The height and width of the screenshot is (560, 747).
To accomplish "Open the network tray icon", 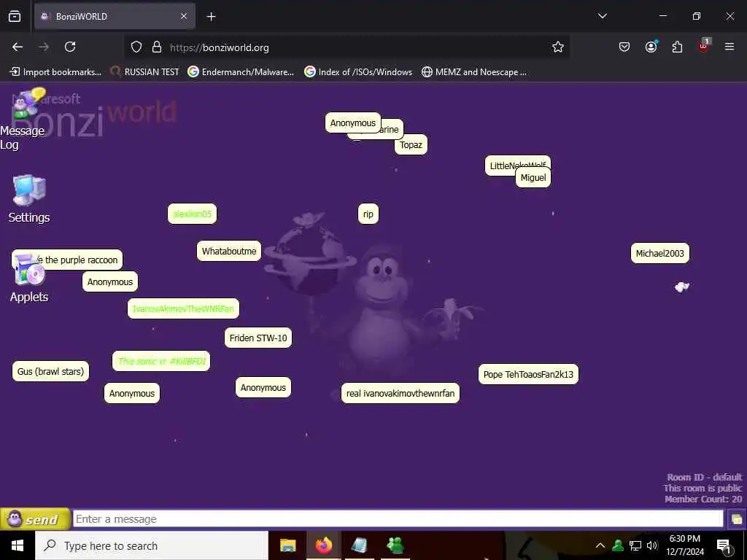I will point(635,545).
